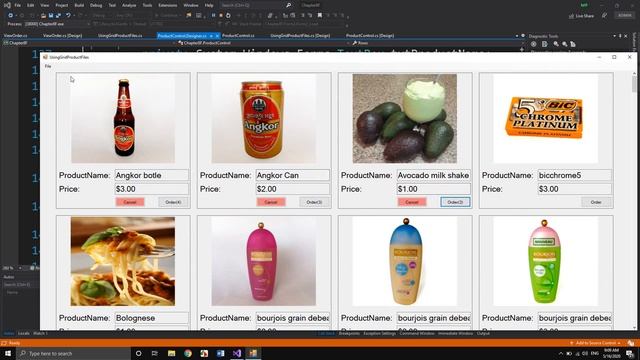This screenshot has width=640, height=360.
Task: Click Angkor can product image
Action: coord(264,118)
